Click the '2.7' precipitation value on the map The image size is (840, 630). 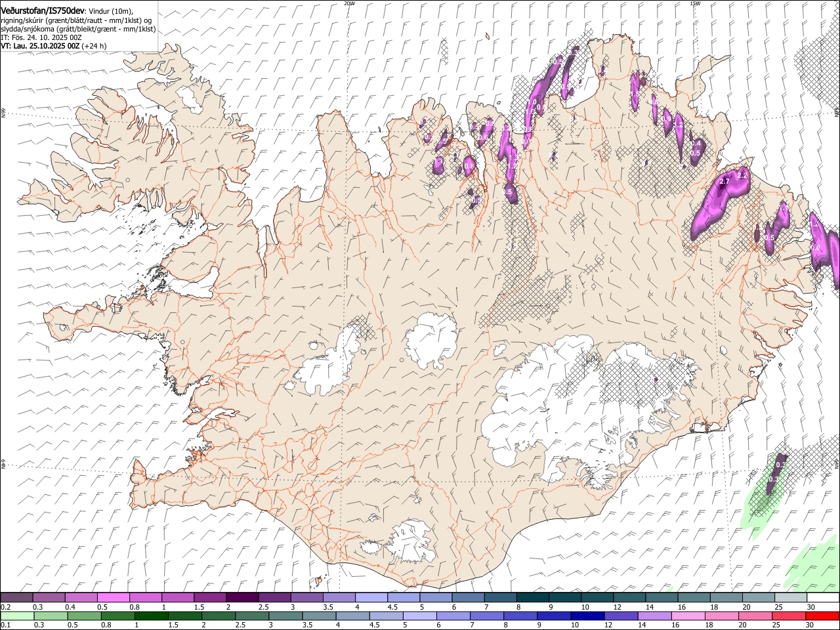[725, 181]
